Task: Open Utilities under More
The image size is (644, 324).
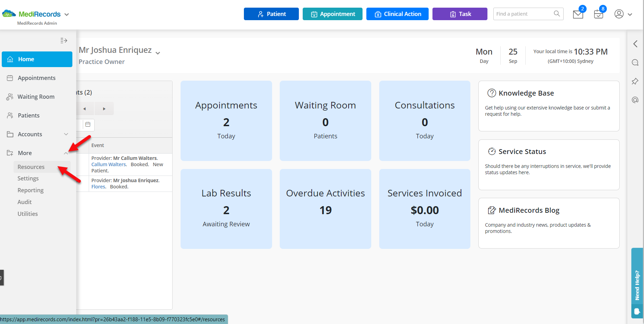Action: click(28, 214)
